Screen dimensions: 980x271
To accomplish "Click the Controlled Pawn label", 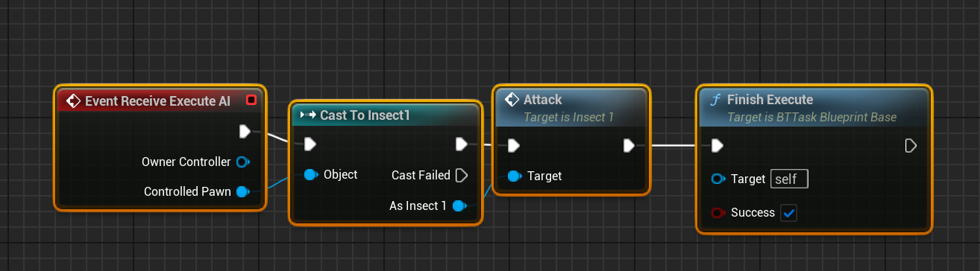I will pyautogui.click(x=188, y=192).
